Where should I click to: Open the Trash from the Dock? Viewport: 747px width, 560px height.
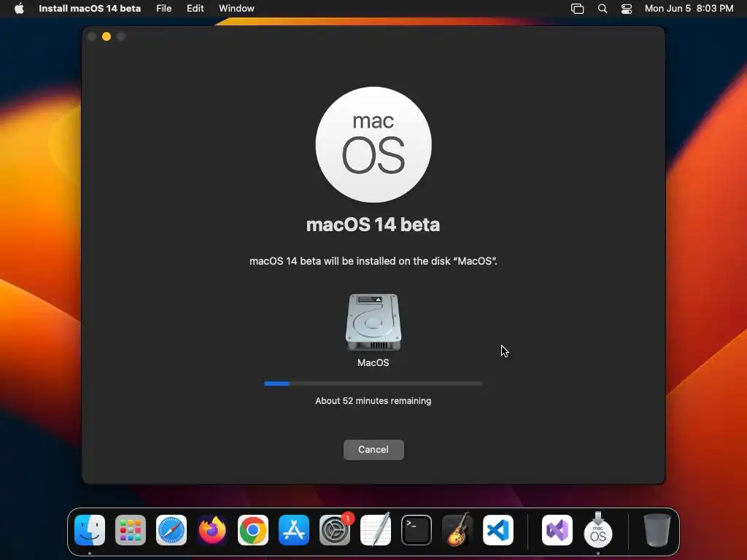click(657, 530)
